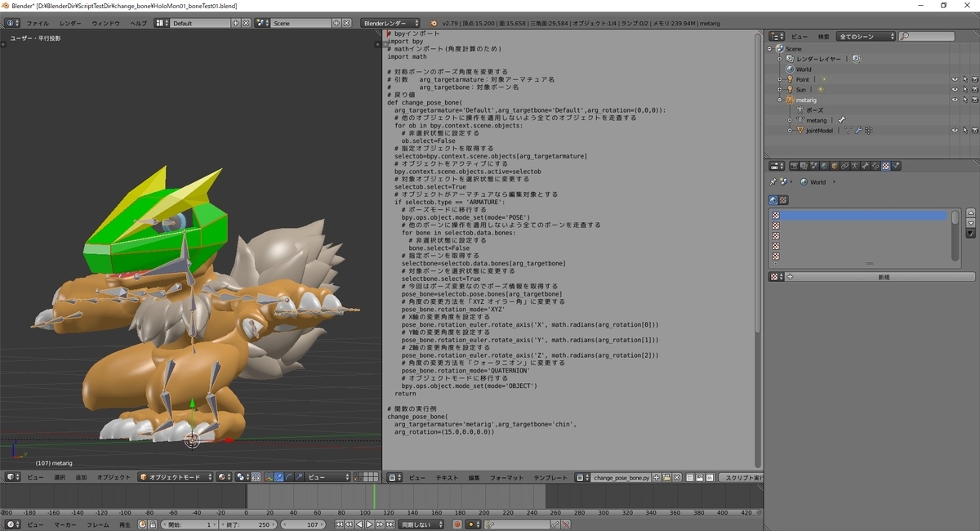The image size is (980, 531).
Task: Toggle renderability camera for JointModel
Action: (975, 130)
